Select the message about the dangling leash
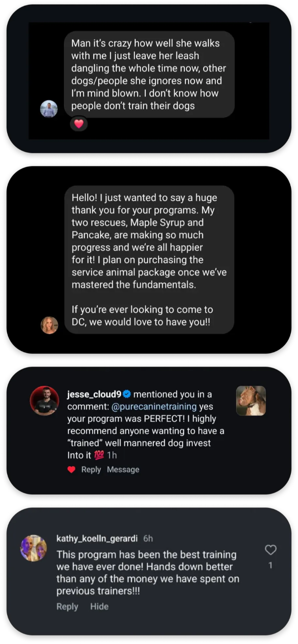Screen dimensions: 298x644 point(149,74)
